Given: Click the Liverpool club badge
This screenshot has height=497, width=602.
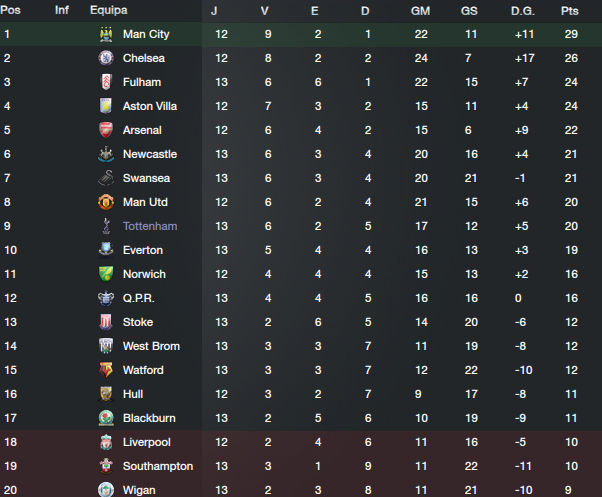Looking at the screenshot, I should coord(105,442).
